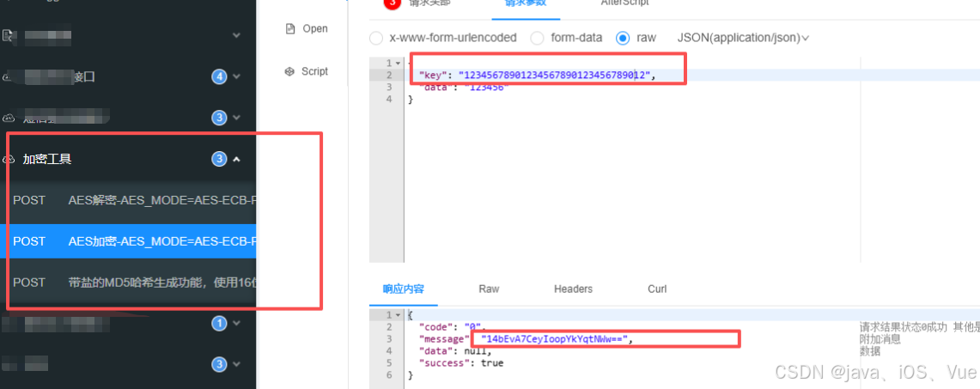Image resolution: width=980 pixels, height=389 pixels.
Task: Click the document icon beside Open
Action: tap(290, 28)
